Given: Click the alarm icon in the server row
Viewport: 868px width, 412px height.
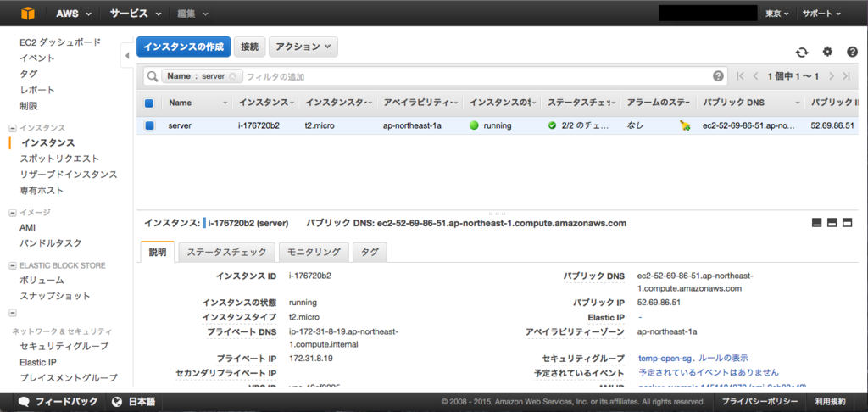Looking at the screenshot, I should 685,125.
